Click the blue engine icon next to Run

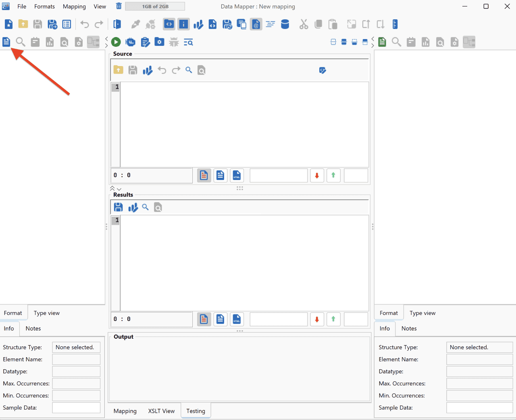tap(130, 42)
